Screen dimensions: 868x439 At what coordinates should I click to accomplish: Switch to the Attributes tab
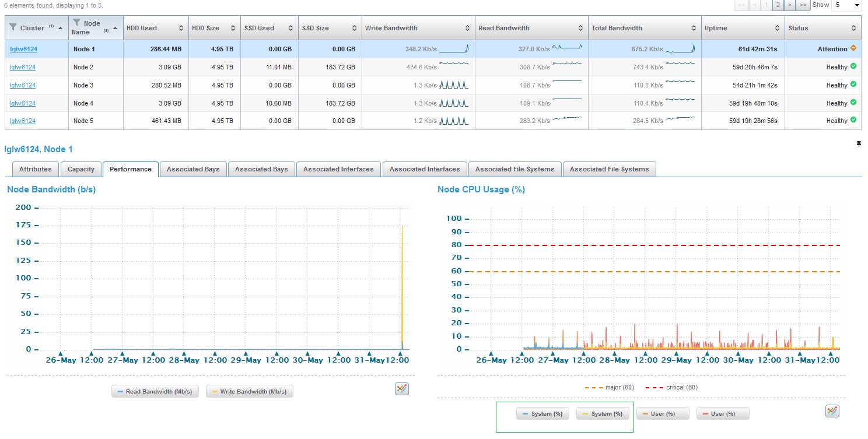pos(35,170)
